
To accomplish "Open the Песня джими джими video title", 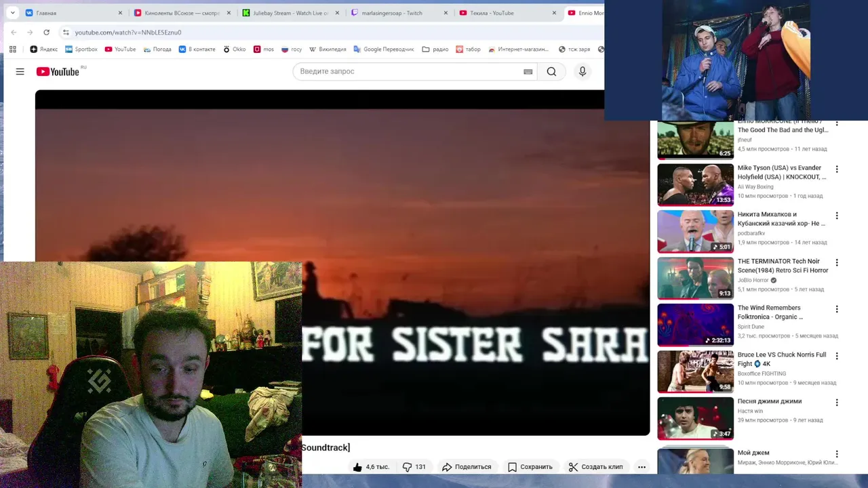I will [770, 401].
